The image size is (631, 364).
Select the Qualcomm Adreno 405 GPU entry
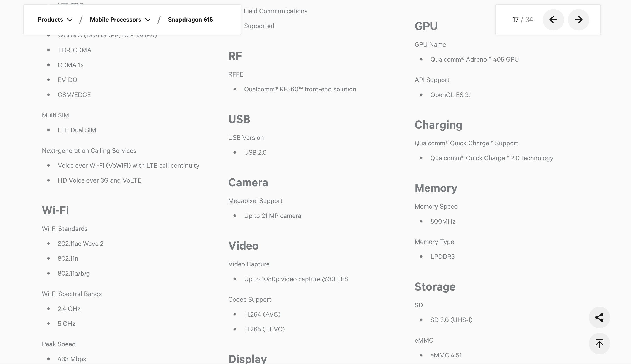pos(474,60)
